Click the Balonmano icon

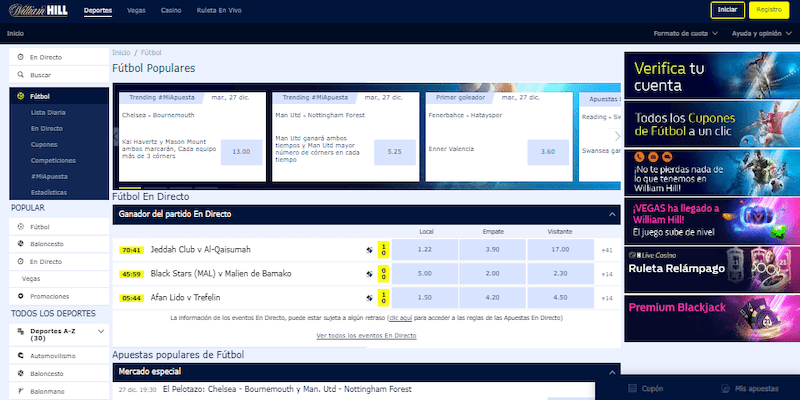point(20,390)
